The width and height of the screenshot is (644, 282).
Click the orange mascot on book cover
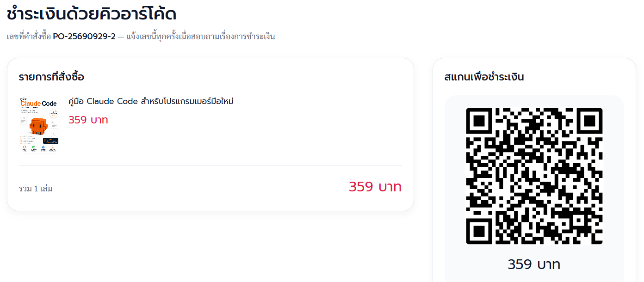pyautogui.click(x=39, y=126)
